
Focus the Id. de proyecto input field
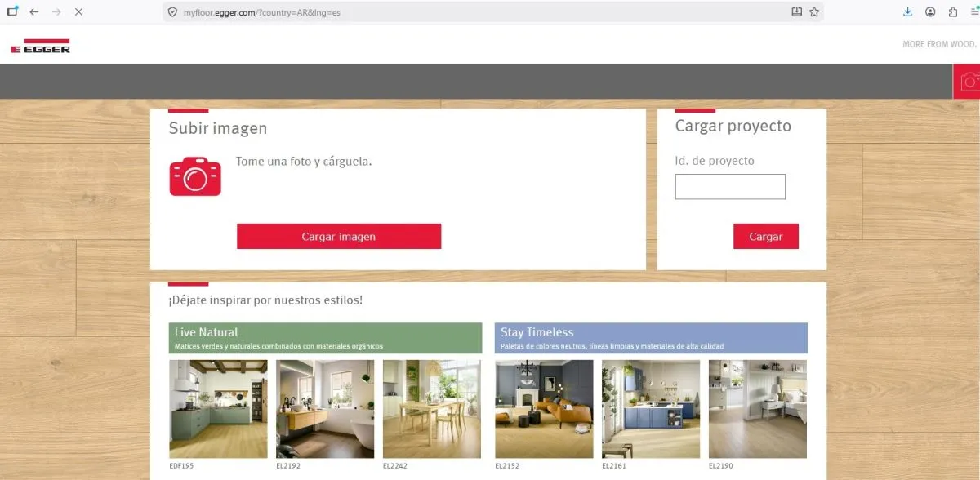[x=730, y=186]
